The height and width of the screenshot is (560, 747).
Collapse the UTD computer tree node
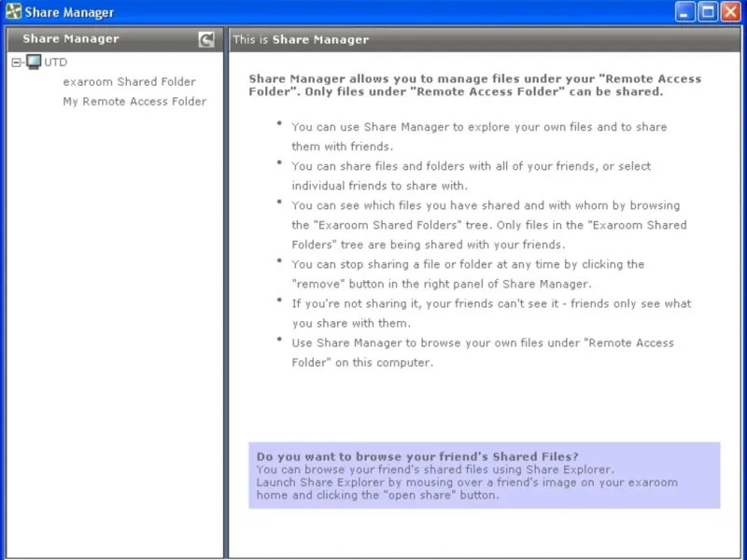pyautogui.click(x=17, y=63)
